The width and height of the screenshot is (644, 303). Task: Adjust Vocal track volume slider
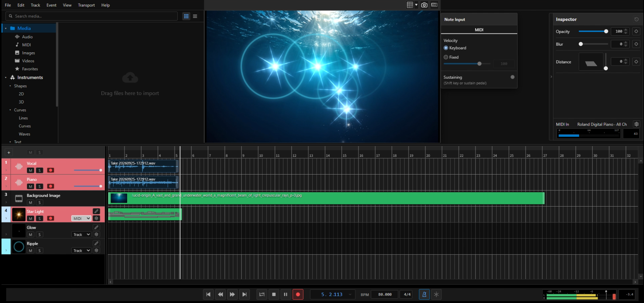click(x=88, y=170)
